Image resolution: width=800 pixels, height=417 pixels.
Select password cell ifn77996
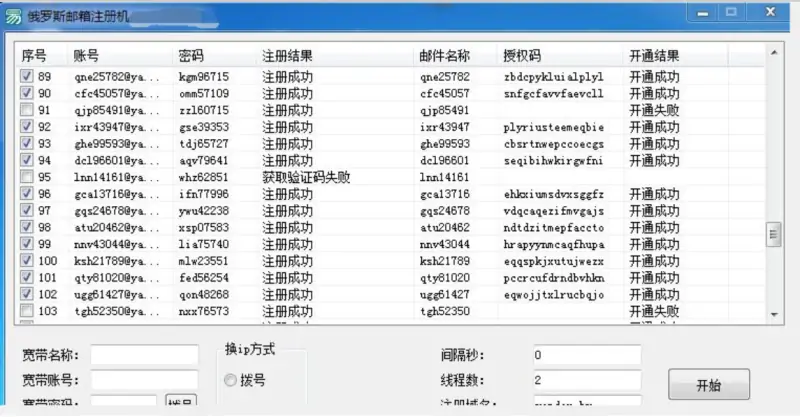[204, 194]
